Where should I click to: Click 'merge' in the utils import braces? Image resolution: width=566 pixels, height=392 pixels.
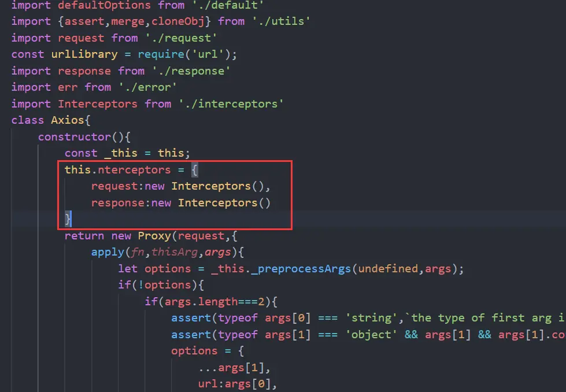pyautogui.click(x=127, y=21)
